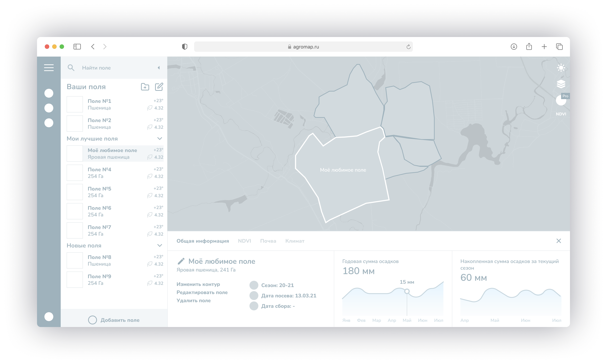Click the Ваши поля heading

(86, 87)
